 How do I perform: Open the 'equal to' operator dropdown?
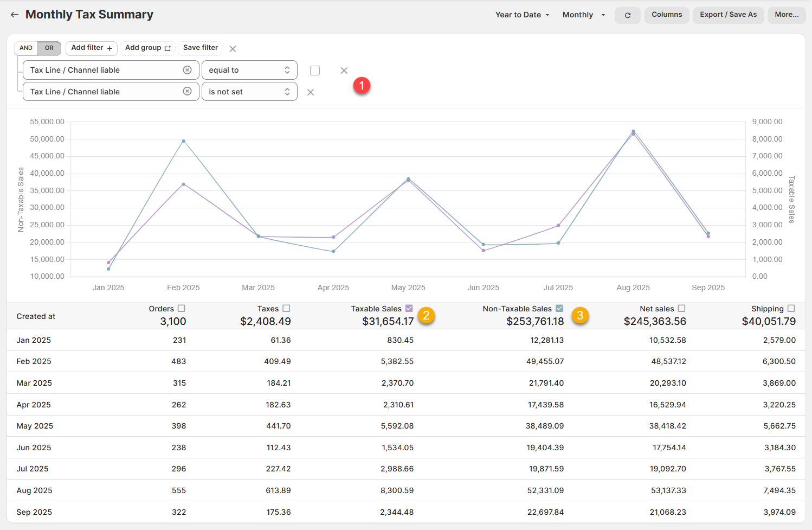point(249,70)
